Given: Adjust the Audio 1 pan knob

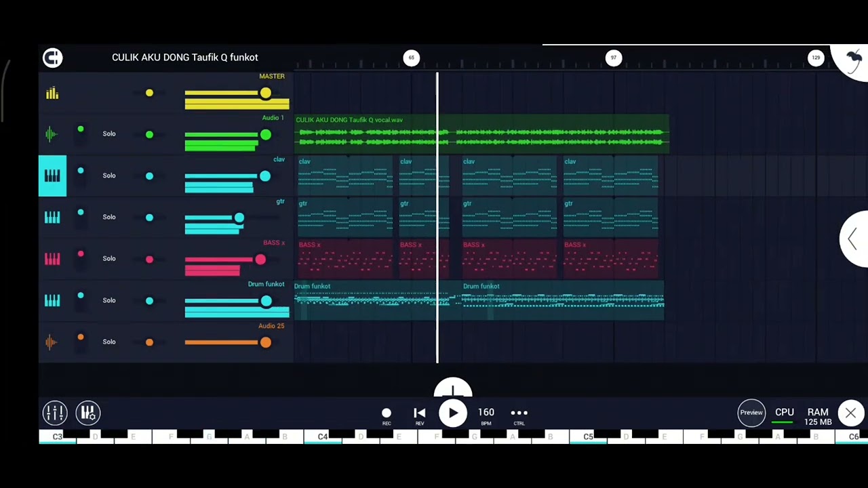Looking at the screenshot, I should tap(149, 135).
